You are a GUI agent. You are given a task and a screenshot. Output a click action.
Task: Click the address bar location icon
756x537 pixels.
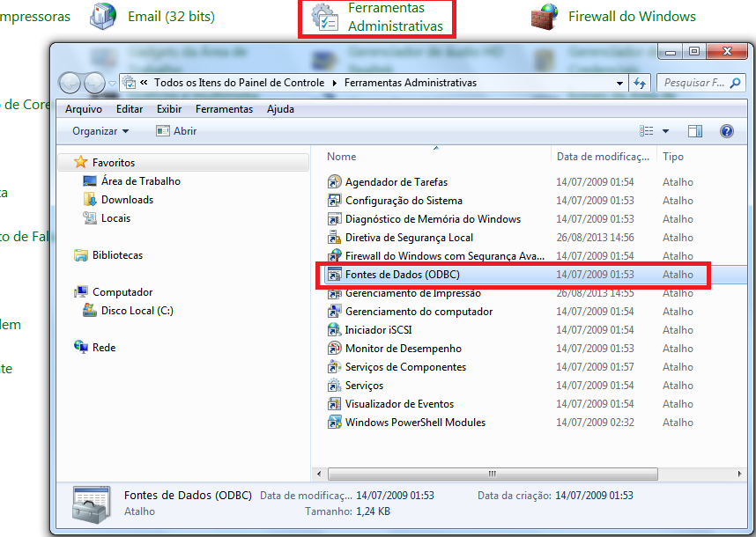(x=129, y=83)
